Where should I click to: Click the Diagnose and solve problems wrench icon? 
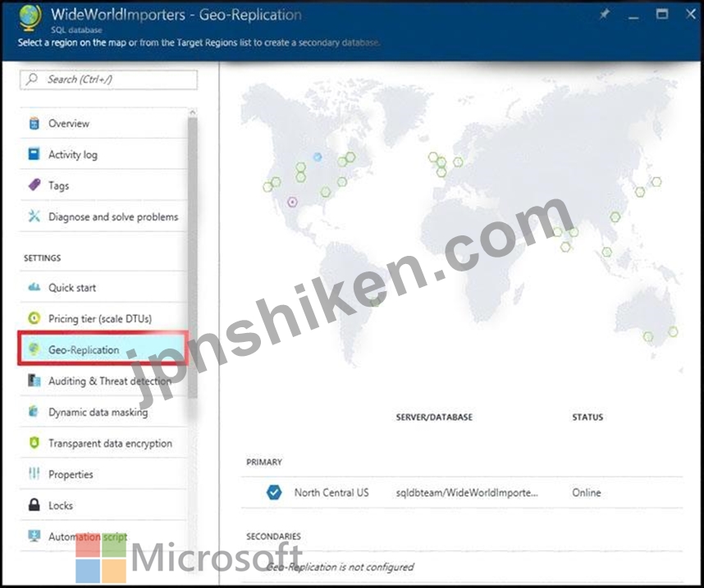pyautogui.click(x=34, y=216)
